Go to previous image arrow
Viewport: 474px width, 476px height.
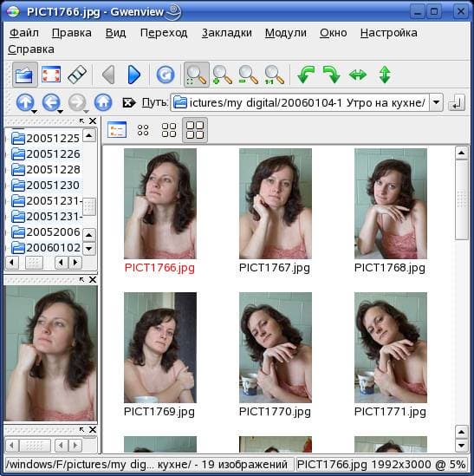coord(108,75)
